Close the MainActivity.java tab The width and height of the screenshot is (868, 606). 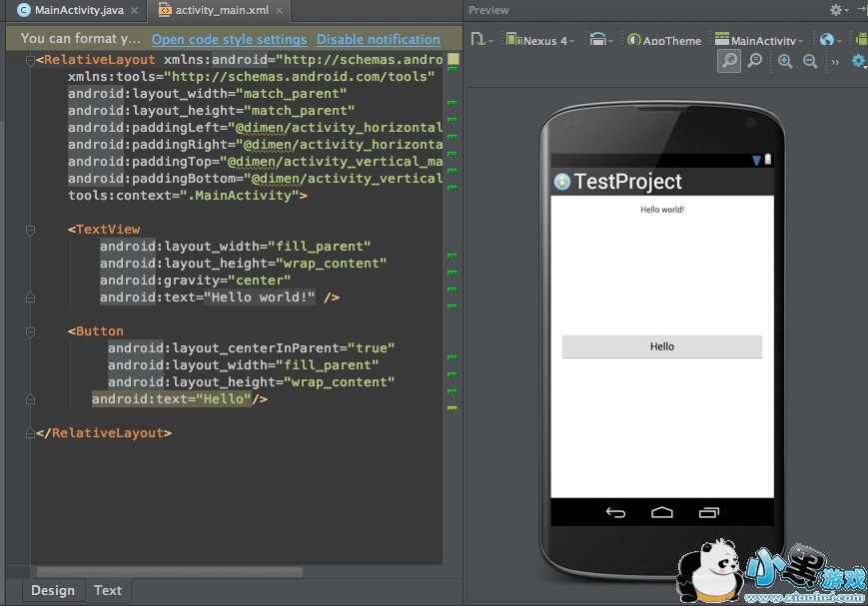135,11
